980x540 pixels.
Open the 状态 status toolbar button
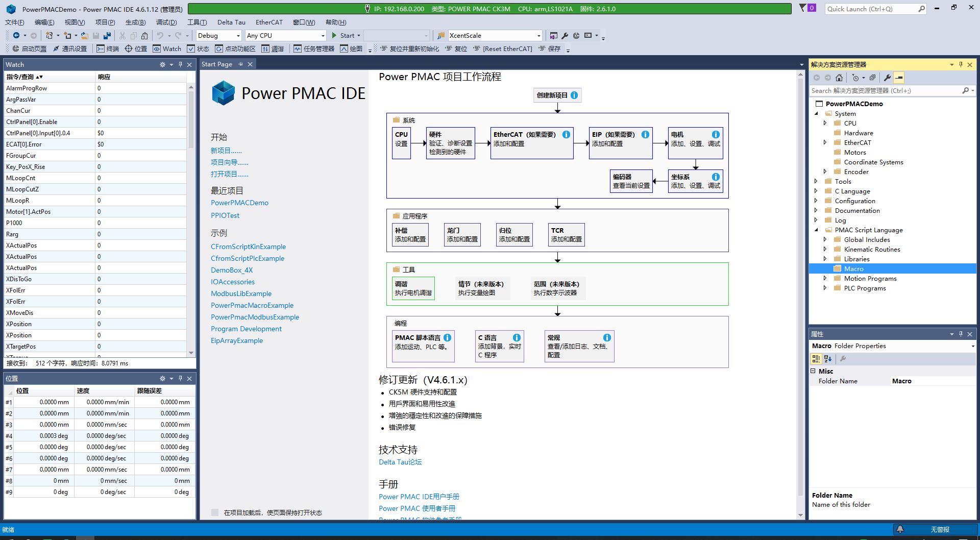198,48
